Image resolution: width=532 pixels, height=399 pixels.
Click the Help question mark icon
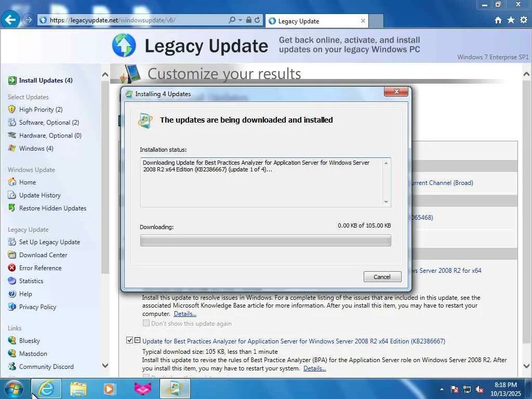point(12,294)
